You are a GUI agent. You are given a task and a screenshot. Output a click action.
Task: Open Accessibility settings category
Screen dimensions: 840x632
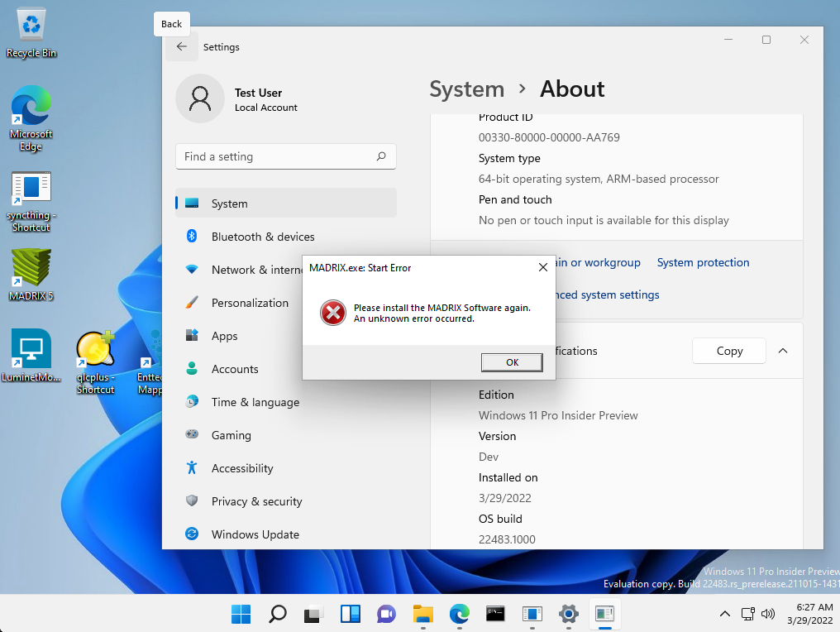click(x=285, y=468)
